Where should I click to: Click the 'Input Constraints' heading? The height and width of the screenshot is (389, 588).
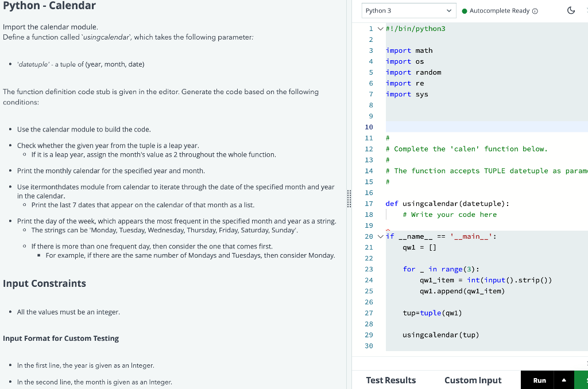point(44,283)
